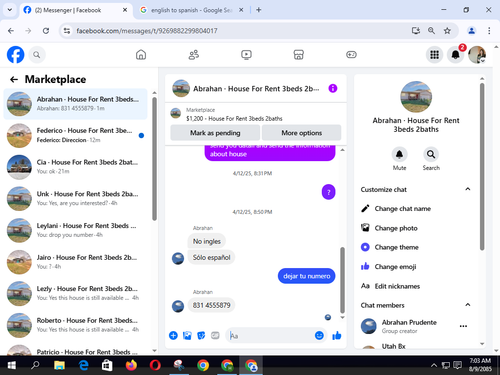Screen dimensions: 500x375
Task: Open options dots for Abrahan Prudente
Action: coord(463,326)
